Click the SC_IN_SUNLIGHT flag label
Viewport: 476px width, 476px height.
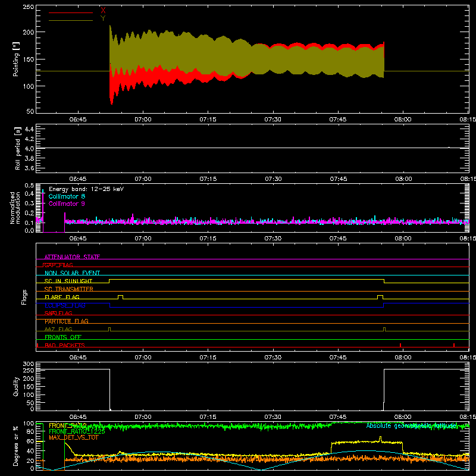(x=68, y=281)
